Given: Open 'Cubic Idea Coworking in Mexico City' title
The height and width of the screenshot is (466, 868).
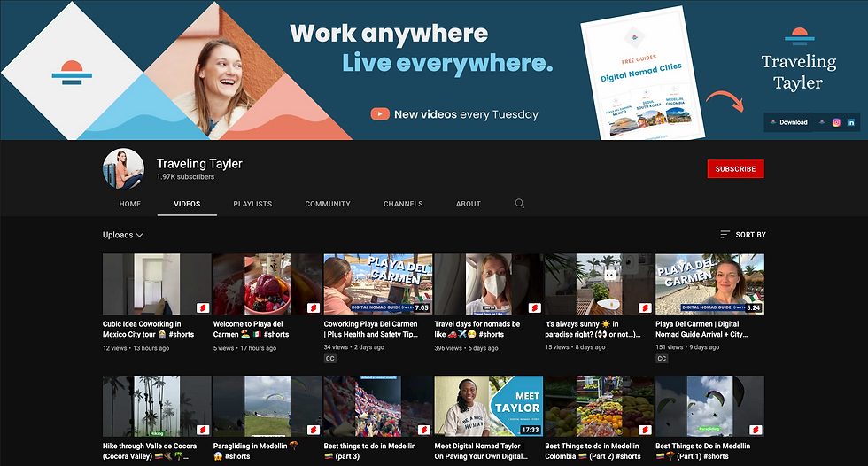Looking at the screenshot, I should click(149, 330).
